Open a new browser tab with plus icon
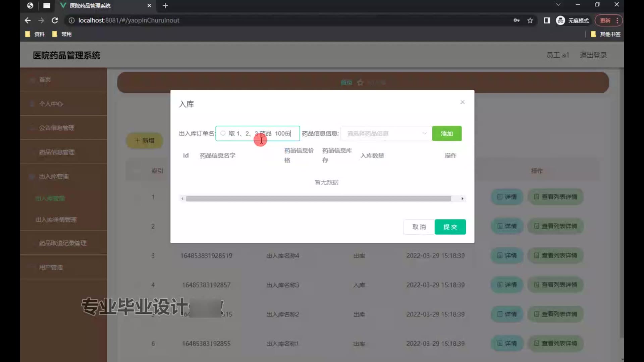Viewport: 644px width, 362px height. point(165,5)
